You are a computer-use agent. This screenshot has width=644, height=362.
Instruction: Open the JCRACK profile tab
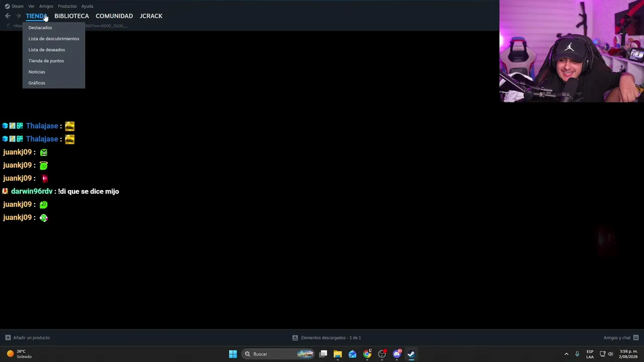click(x=151, y=16)
